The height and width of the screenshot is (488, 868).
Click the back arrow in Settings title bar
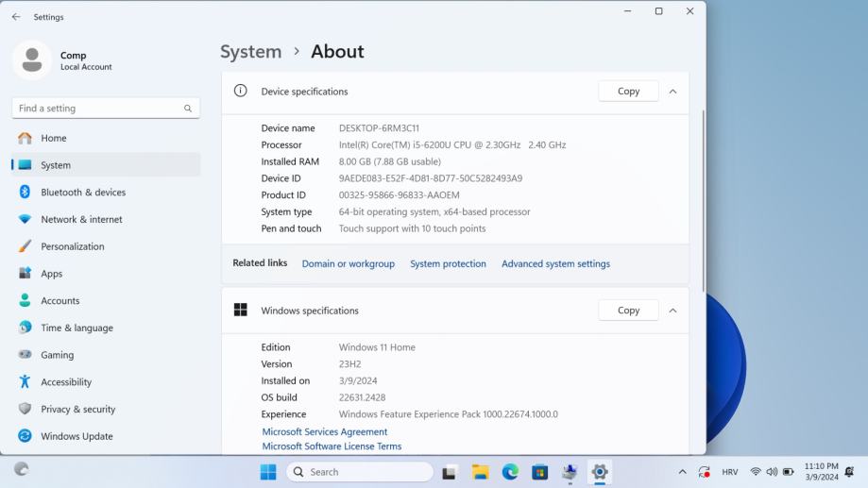point(16,17)
